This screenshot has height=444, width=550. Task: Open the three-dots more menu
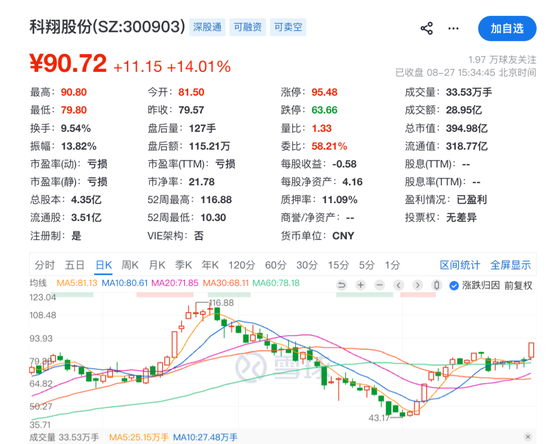[x=453, y=28]
